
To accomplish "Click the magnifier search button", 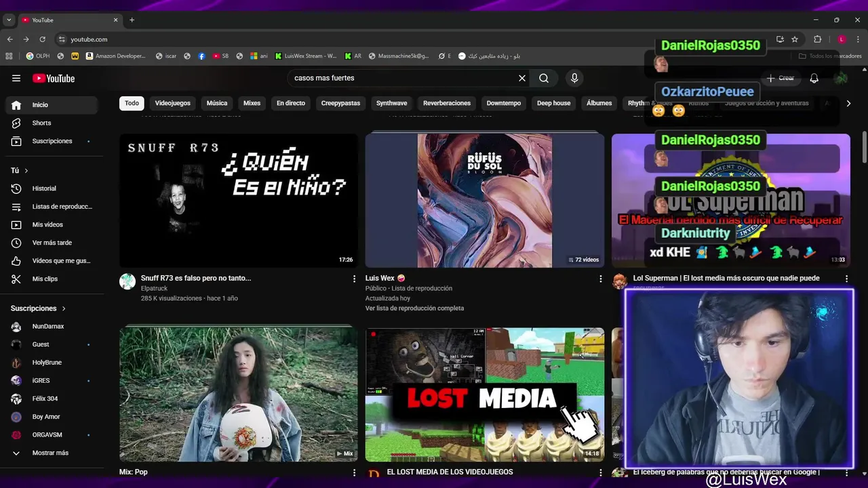I will 544,78.
